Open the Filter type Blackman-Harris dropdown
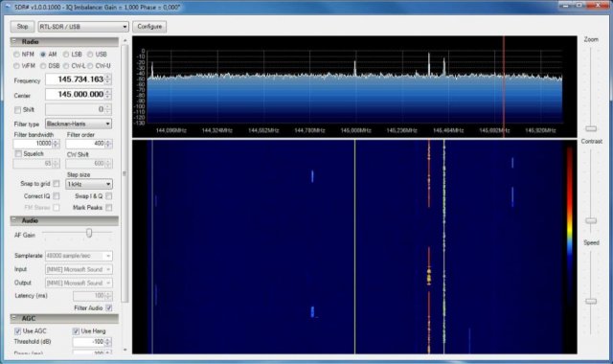 point(79,124)
